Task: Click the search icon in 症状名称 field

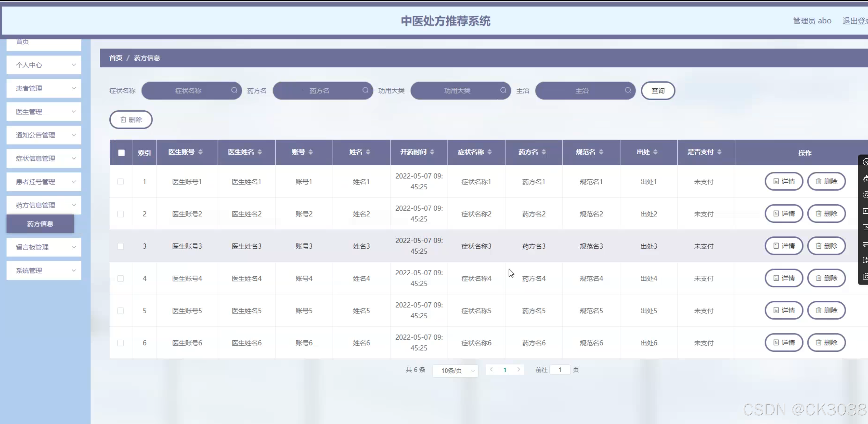Action: tap(234, 90)
